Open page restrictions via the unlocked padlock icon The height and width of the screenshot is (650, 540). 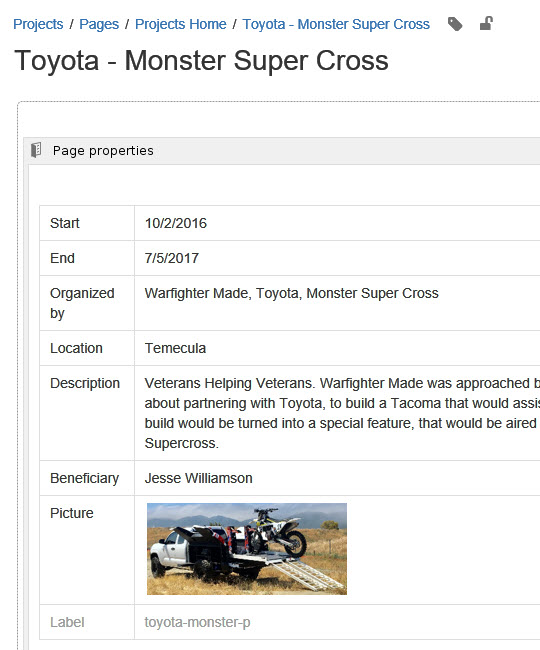tap(486, 24)
